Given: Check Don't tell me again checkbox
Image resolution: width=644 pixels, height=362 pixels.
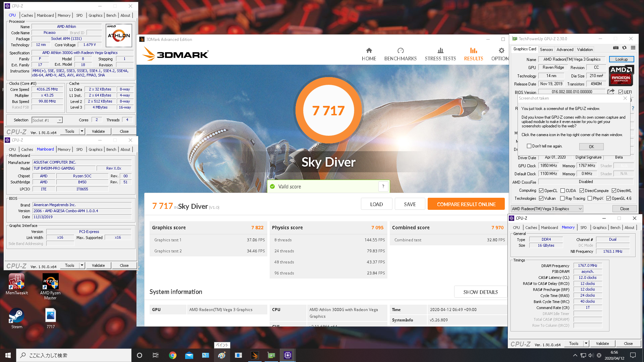Looking at the screenshot, I should tap(529, 146).
